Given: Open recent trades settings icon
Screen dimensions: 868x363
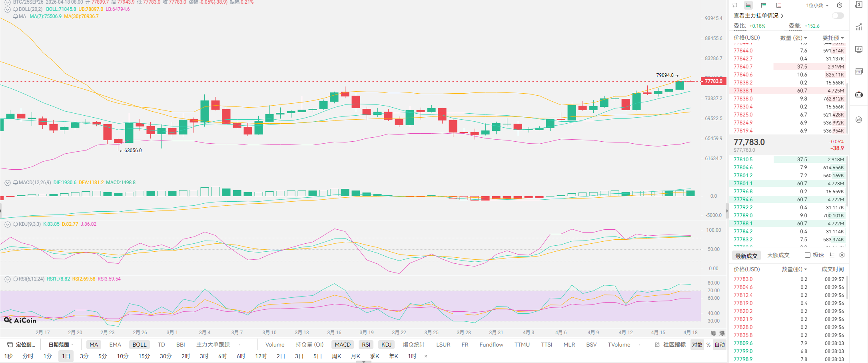Looking at the screenshot, I should pos(842,255).
